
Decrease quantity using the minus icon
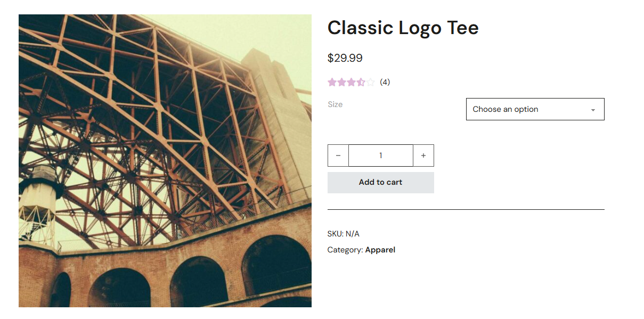click(x=338, y=155)
